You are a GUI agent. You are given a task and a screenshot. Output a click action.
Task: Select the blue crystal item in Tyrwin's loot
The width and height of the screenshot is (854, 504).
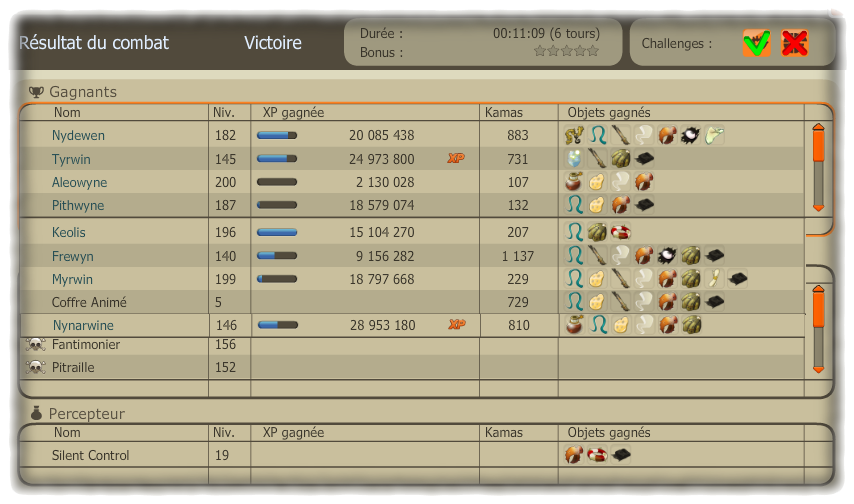(575, 159)
